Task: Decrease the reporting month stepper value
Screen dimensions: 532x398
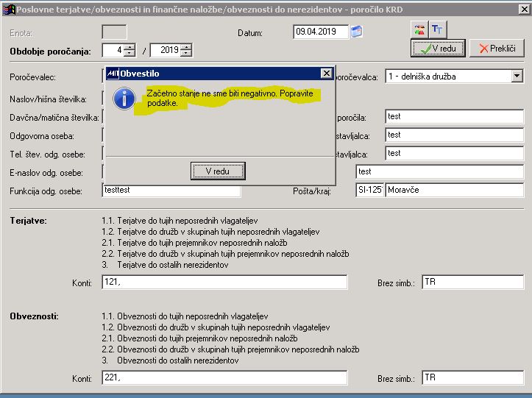Action: (130, 53)
